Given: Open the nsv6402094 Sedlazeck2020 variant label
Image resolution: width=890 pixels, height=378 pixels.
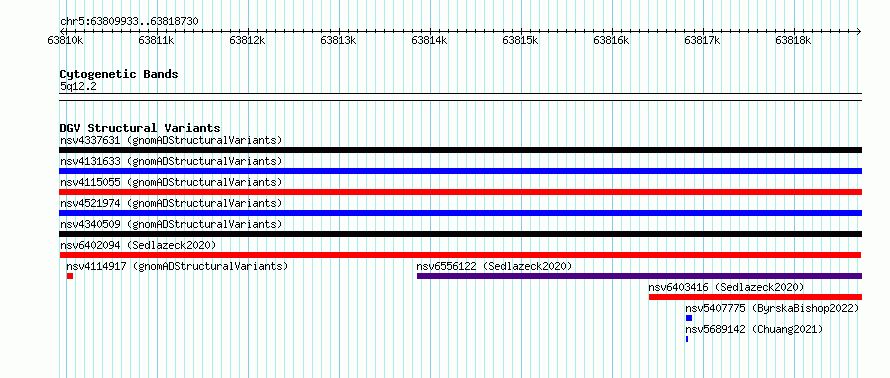Looking at the screenshot, I should 138,245.
